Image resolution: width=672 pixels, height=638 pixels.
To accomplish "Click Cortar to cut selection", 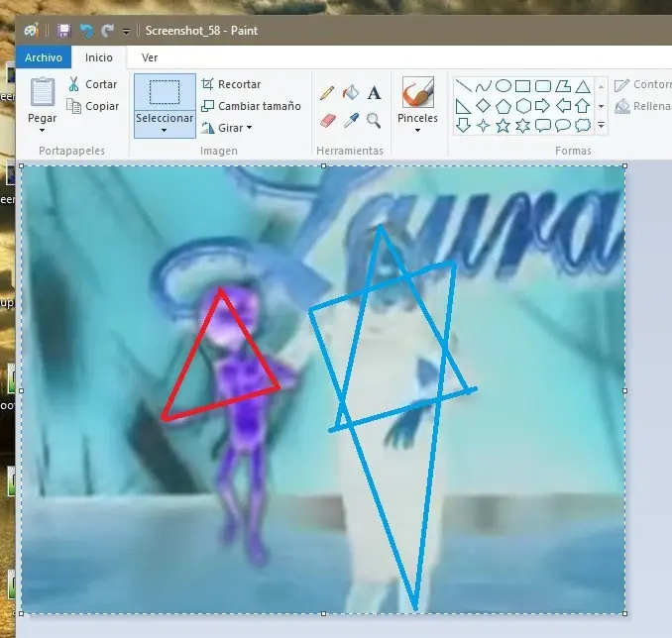I will coord(92,84).
